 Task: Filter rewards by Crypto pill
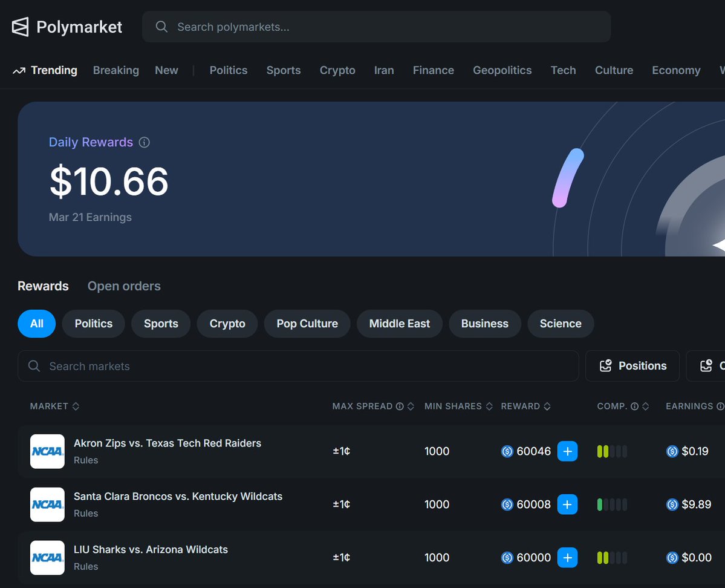click(x=227, y=324)
